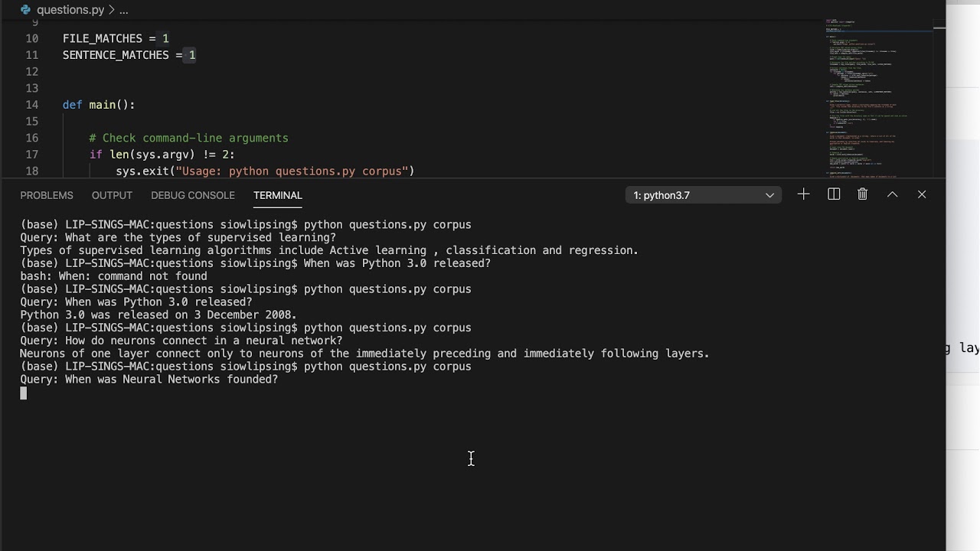Click the FILE_MATCHES variable on line 10
Image resolution: width=980 pixels, height=551 pixels.
[x=103, y=38]
